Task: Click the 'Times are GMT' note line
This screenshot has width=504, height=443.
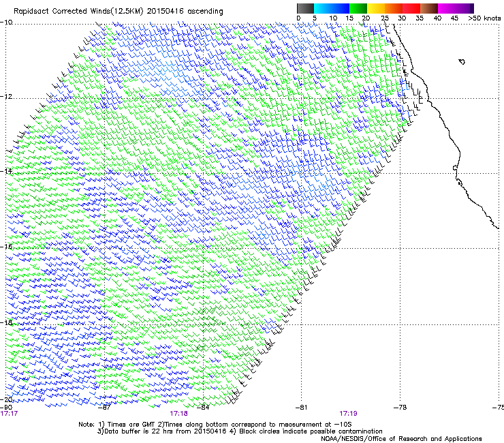Action: [215, 425]
